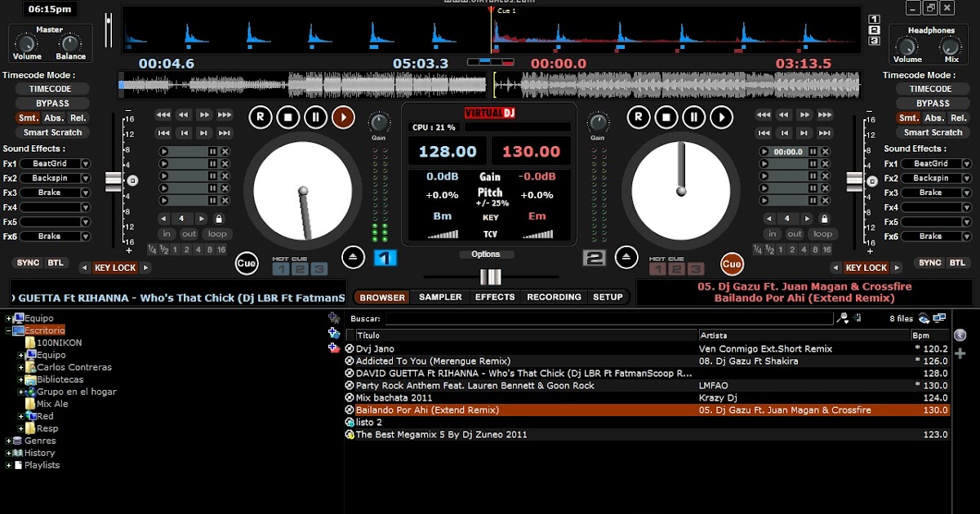Click the left deck Cue button
Screen dimensions: 980x514
pyautogui.click(x=246, y=264)
